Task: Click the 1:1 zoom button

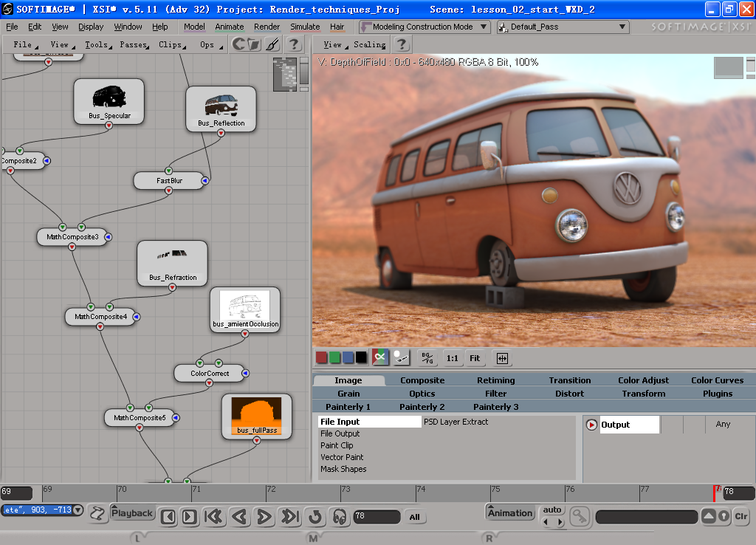Action: click(453, 358)
